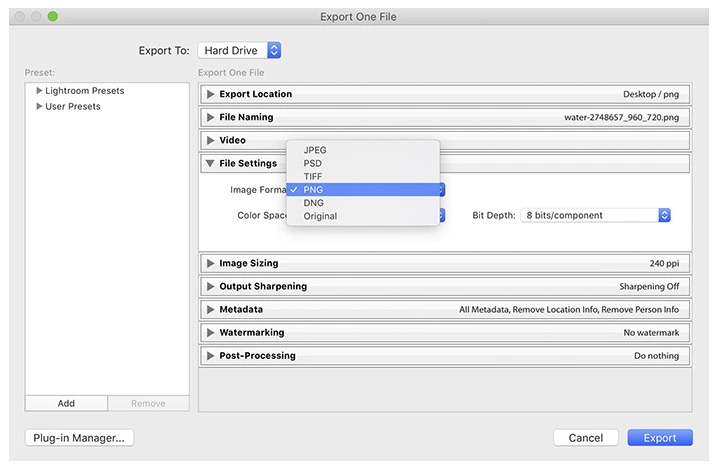Expand the Export Location section

point(210,94)
